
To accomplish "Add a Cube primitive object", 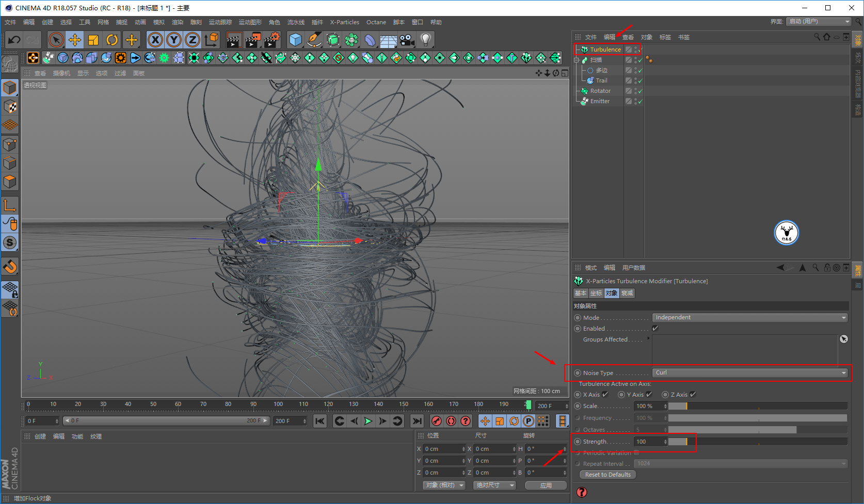I will [x=296, y=40].
